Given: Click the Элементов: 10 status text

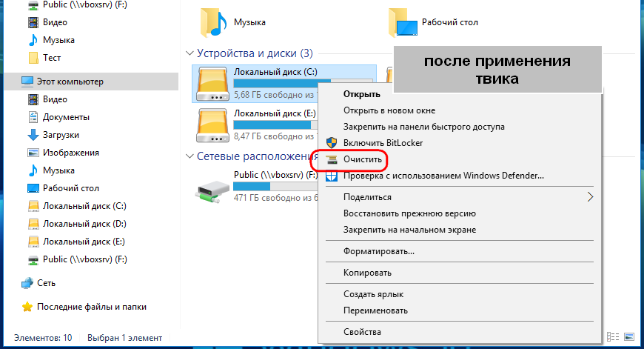Looking at the screenshot, I should (x=43, y=338).
